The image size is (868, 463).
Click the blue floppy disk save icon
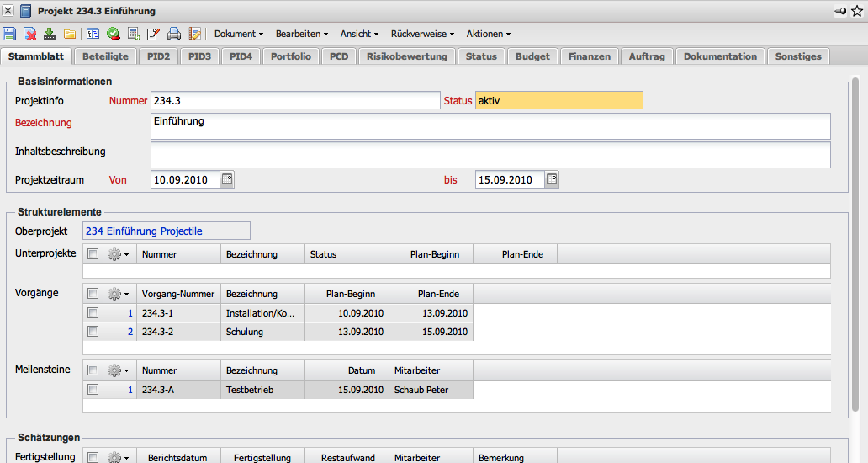(9, 34)
